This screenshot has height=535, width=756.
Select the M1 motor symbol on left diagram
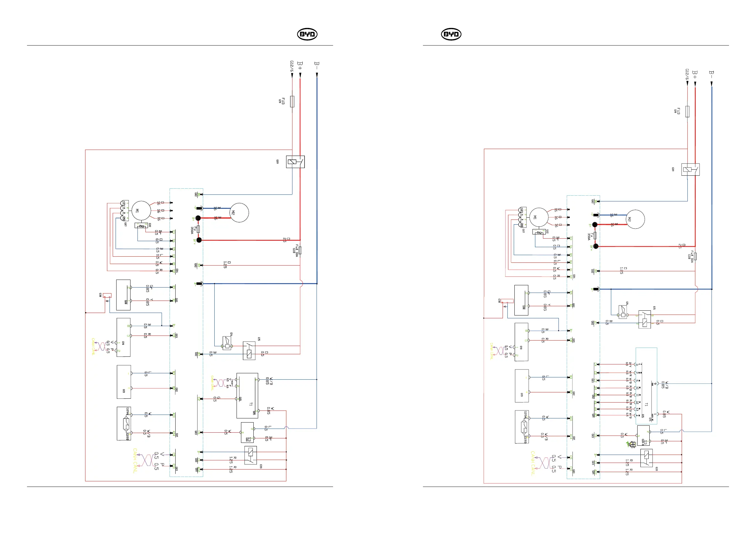141,211
